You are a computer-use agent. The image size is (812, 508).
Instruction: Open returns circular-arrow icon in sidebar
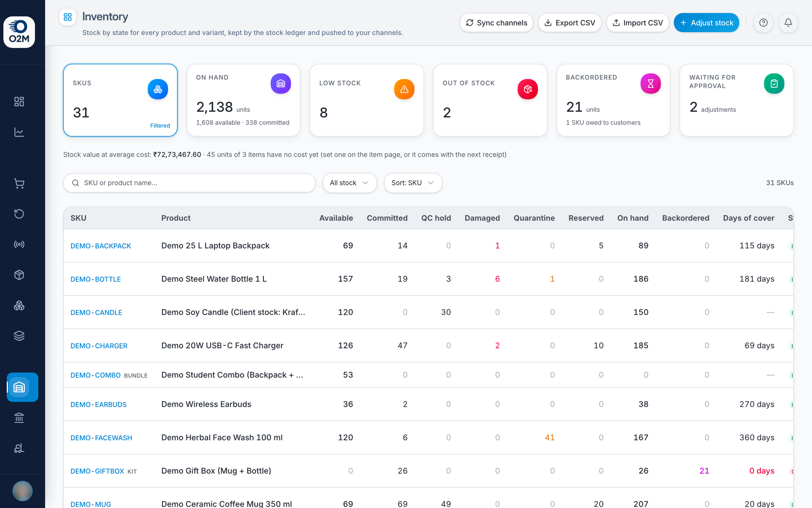click(19, 214)
